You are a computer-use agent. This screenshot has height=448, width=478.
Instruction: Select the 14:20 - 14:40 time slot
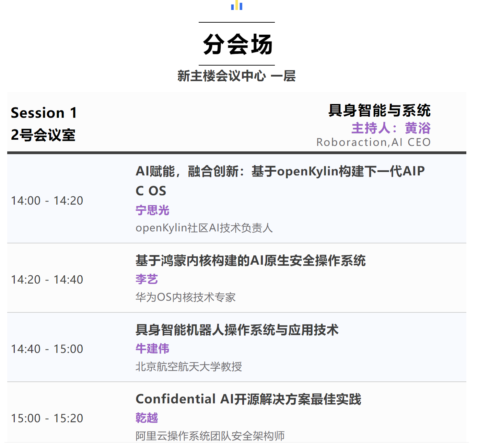[47, 279]
